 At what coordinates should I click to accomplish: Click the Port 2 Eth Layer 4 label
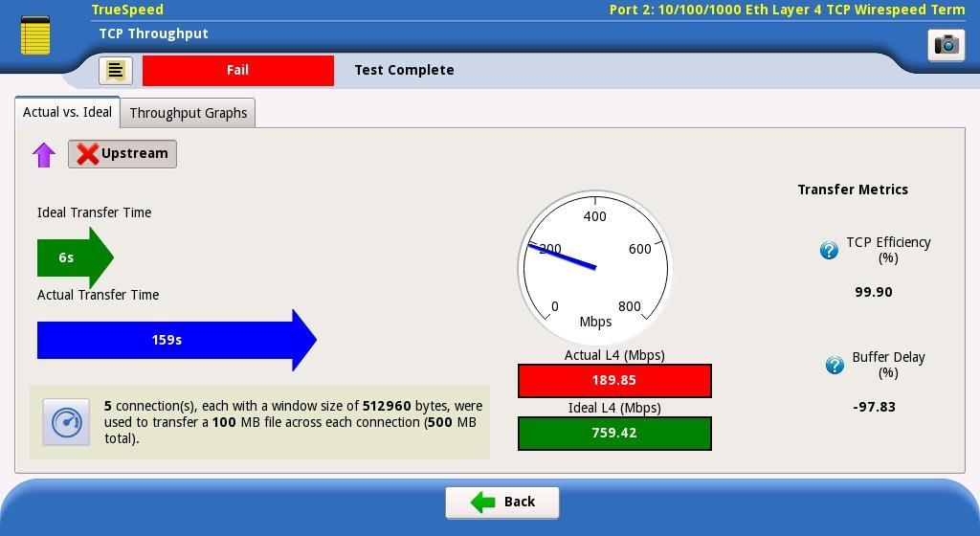coord(787,10)
